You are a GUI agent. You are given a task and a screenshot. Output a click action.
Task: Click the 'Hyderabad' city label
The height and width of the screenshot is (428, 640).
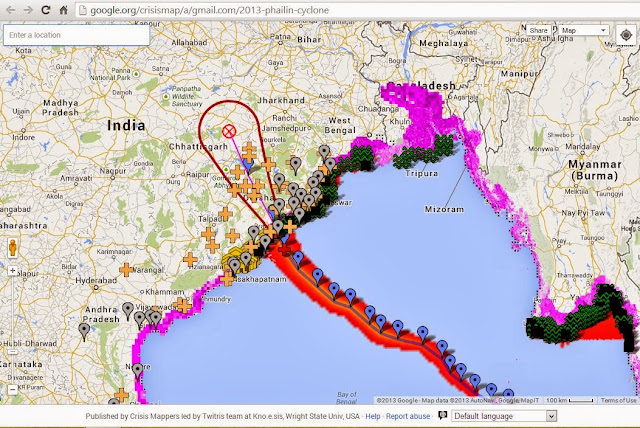[x=96, y=281]
